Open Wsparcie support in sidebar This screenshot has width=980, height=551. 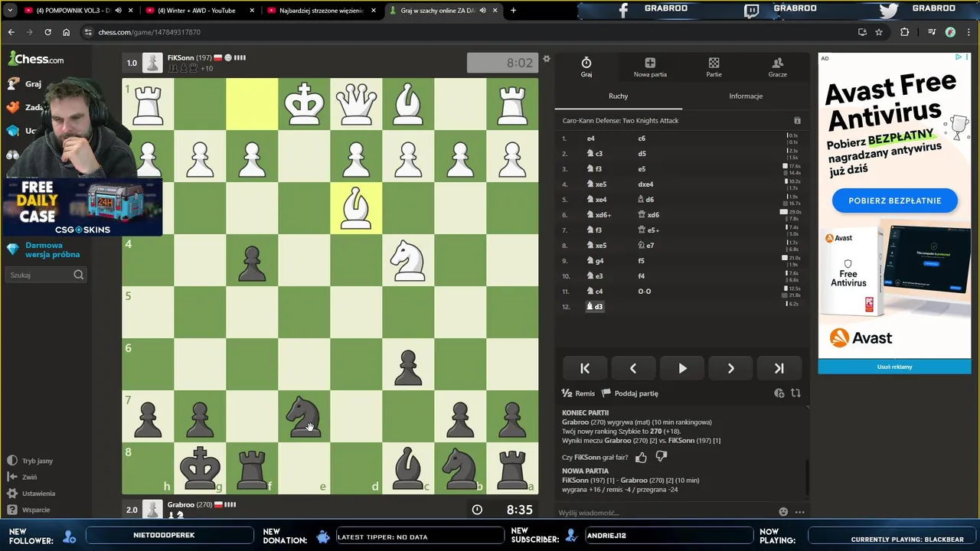[28, 510]
